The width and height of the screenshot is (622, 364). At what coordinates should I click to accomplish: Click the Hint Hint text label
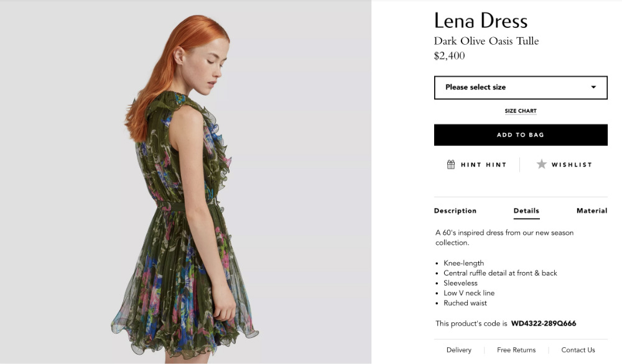(483, 165)
